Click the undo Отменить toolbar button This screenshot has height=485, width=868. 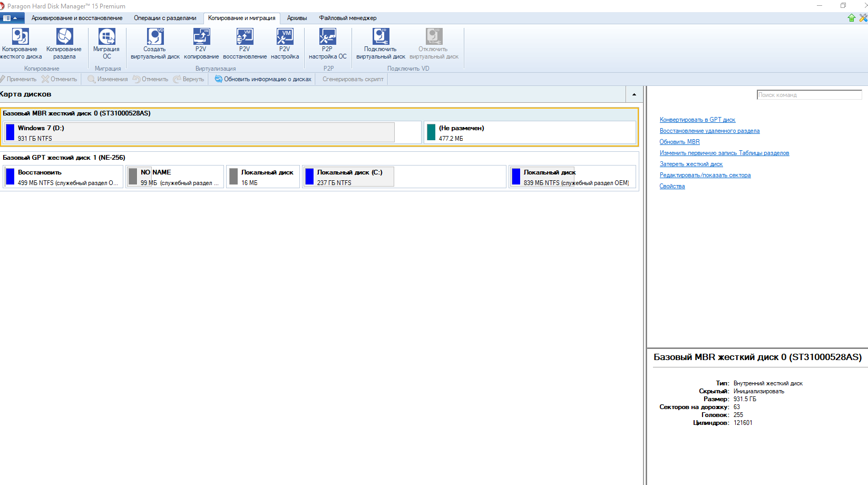[x=151, y=79]
